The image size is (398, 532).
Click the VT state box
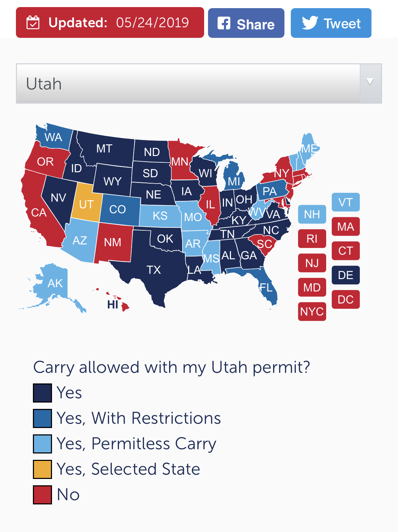(346, 202)
